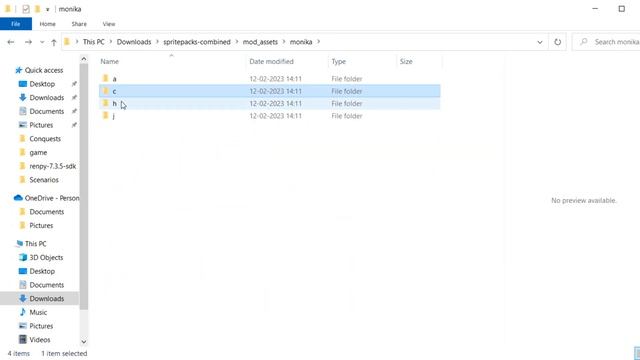Open Documents under Quick access
The image size is (640, 360).
coord(47,111)
